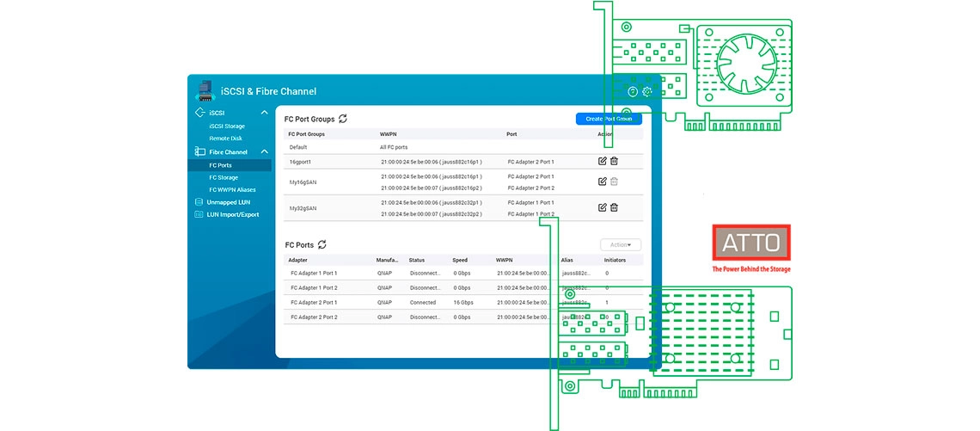This screenshot has height=431, width=980.
Task: Click the Status column header
Action: click(x=416, y=260)
